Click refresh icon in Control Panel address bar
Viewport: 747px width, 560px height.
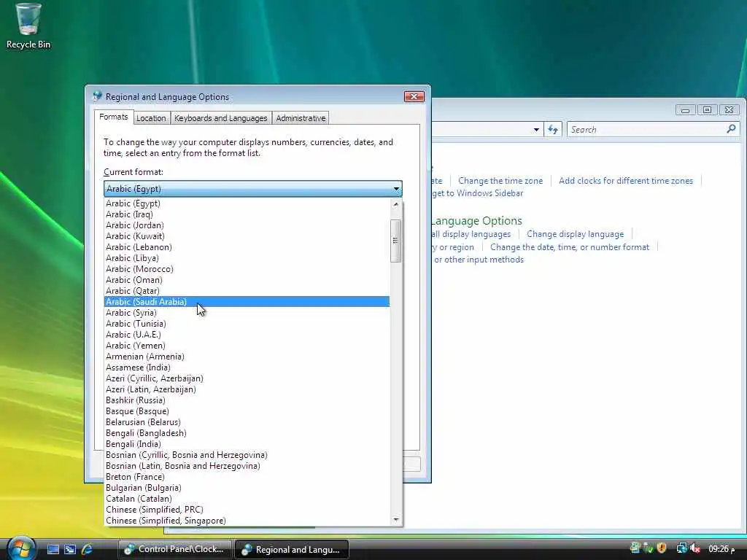tap(553, 130)
